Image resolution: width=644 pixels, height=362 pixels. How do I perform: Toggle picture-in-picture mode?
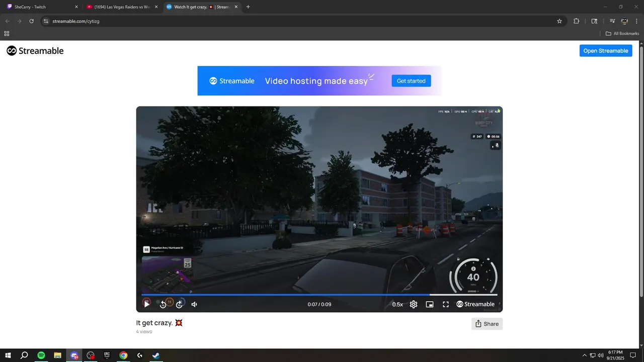click(430, 304)
